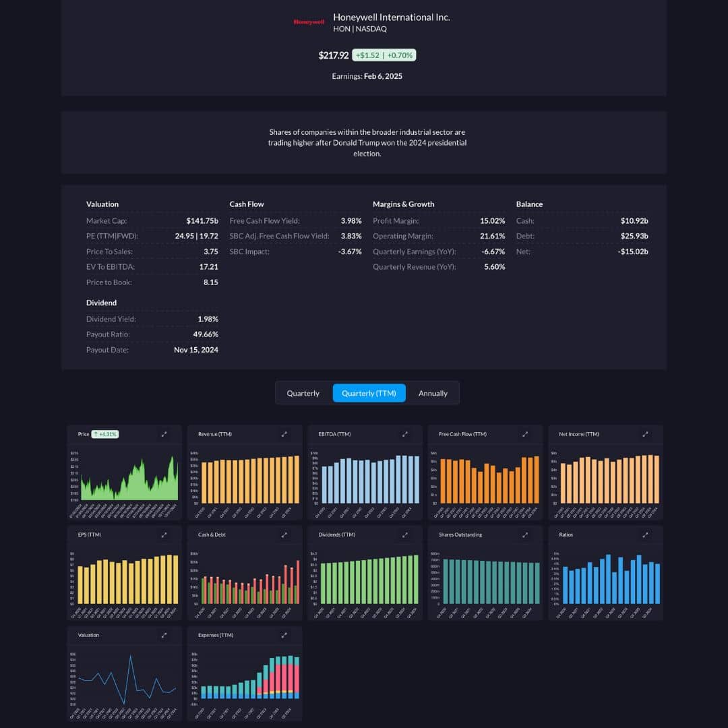728x728 pixels.
Task: Expand the Price chart
Action: [164, 434]
